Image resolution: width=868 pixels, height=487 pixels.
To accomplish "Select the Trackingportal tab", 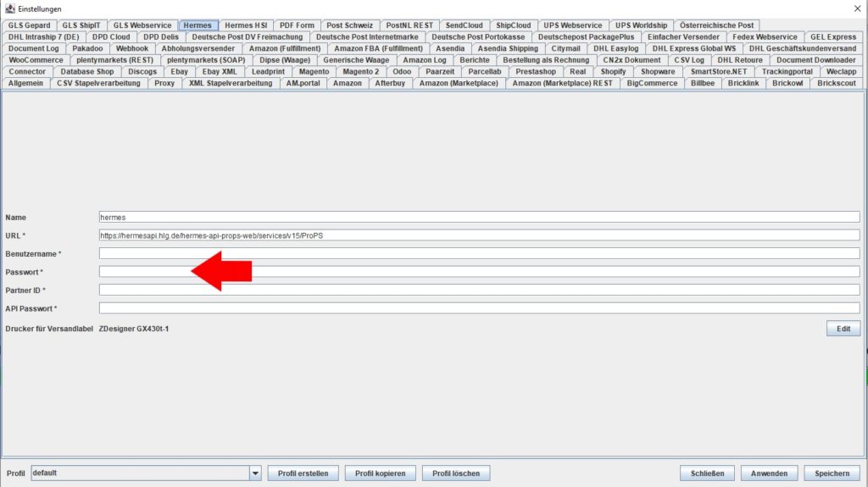I will [x=787, y=72].
